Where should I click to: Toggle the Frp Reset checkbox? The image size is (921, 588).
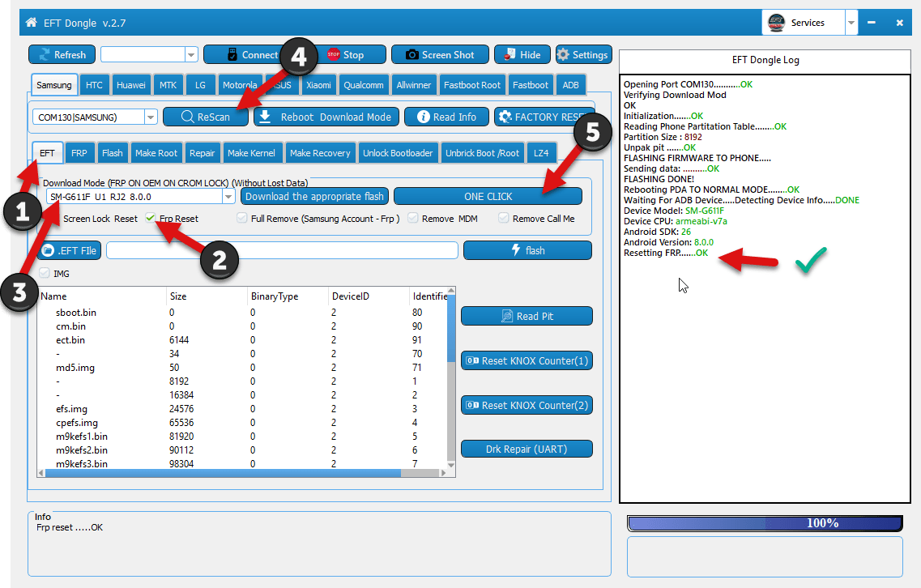click(151, 218)
